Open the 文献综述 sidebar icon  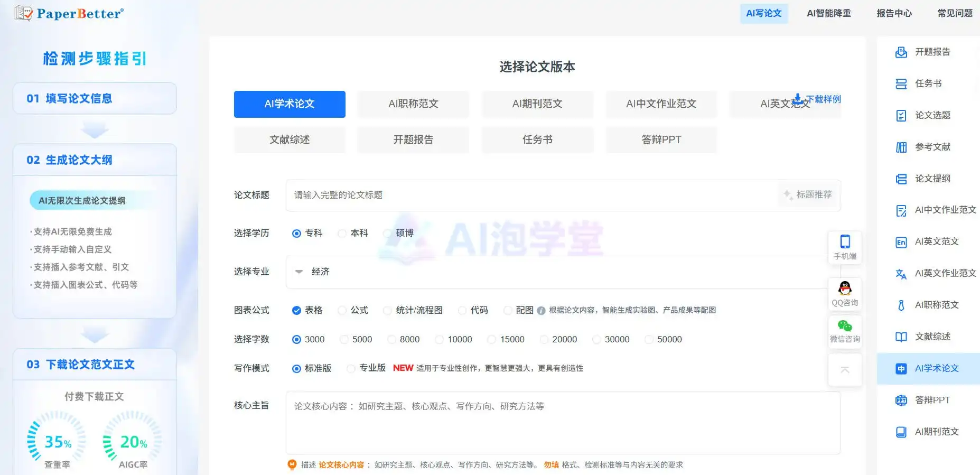point(901,337)
